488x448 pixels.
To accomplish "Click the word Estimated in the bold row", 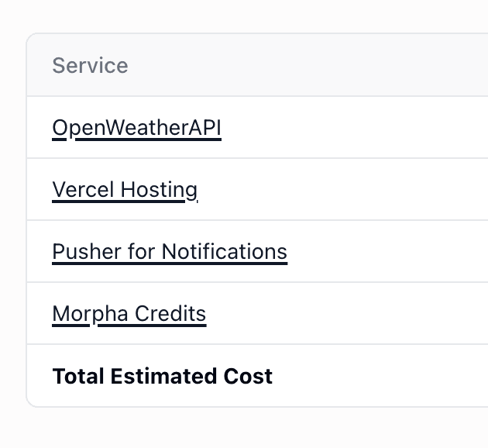I will click(163, 376).
